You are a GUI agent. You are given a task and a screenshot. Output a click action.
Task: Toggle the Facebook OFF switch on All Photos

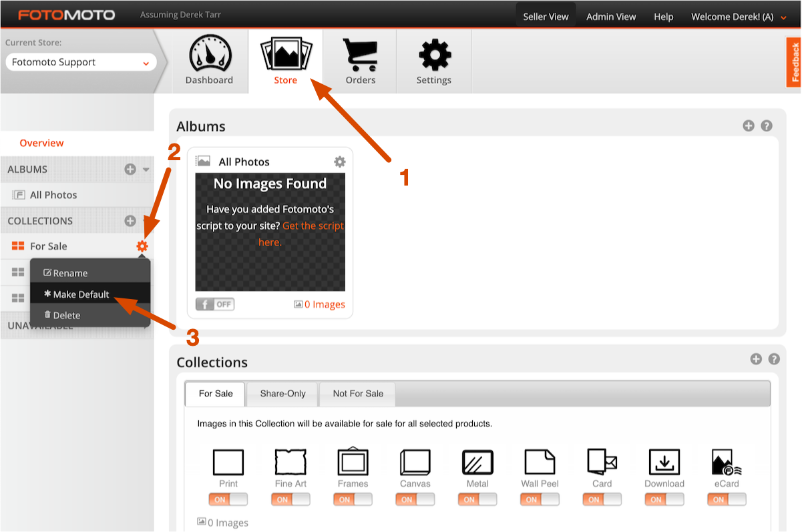pyautogui.click(x=215, y=304)
